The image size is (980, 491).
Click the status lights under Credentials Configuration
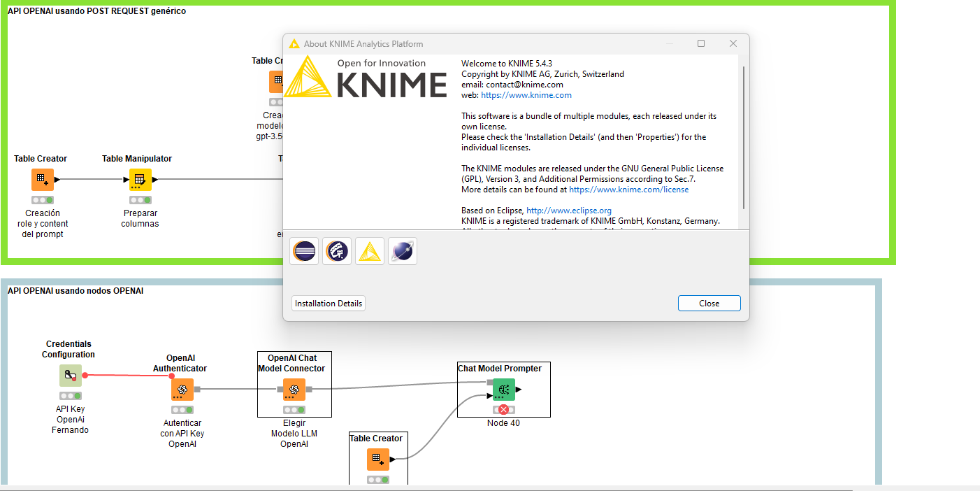tap(70, 396)
